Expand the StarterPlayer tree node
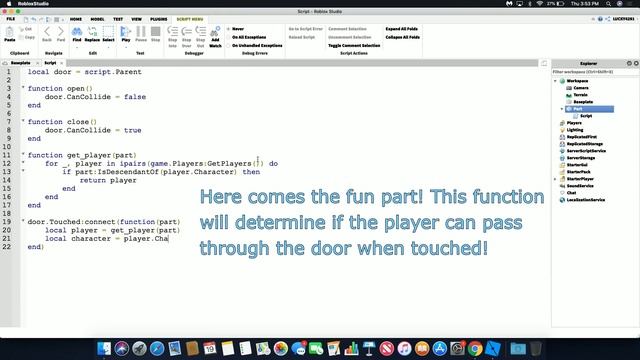Image resolution: width=640 pixels, height=360 pixels. click(555, 179)
